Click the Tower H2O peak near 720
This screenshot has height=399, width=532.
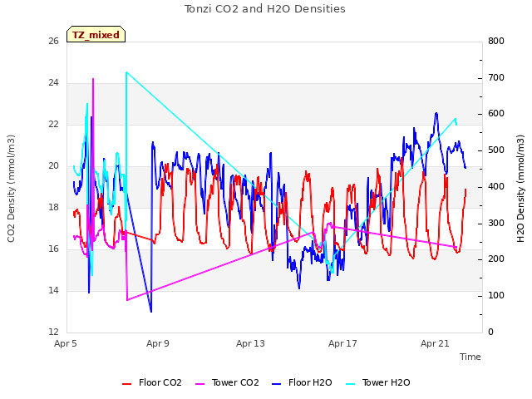(x=126, y=72)
